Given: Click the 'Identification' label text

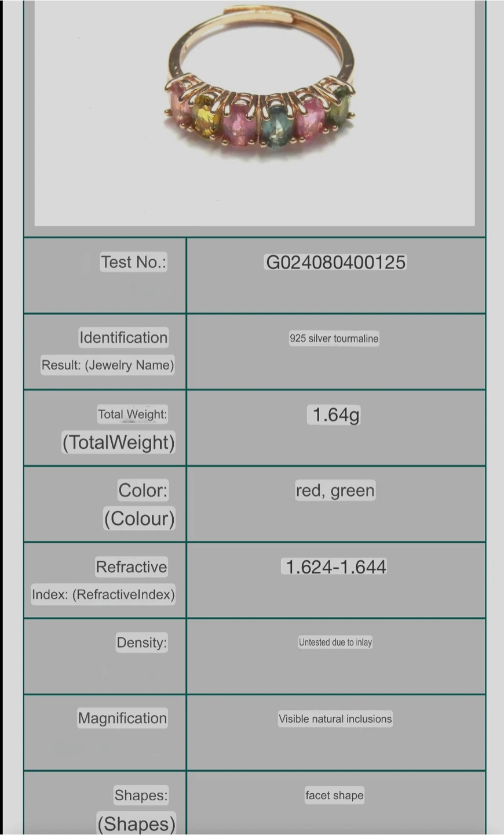Looking at the screenshot, I should coord(123,337).
